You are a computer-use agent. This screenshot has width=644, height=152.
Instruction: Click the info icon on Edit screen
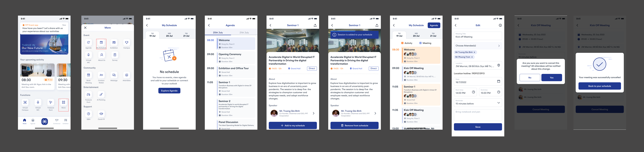[x=500, y=25]
